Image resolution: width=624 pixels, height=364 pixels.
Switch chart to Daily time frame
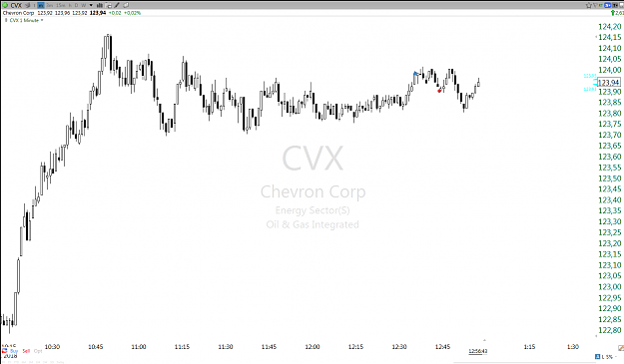[76, 5]
